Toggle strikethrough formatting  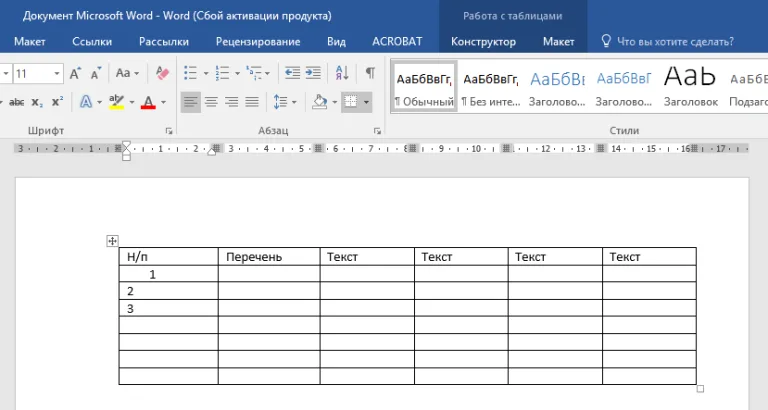[16, 102]
